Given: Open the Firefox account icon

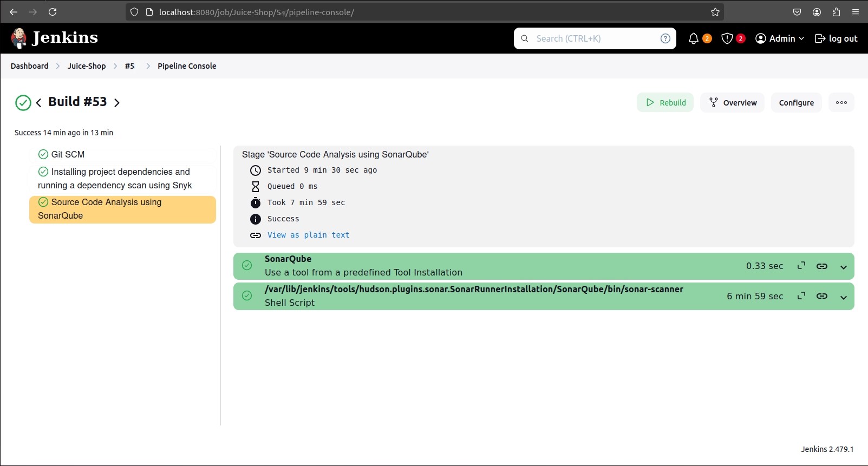Looking at the screenshot, I should (817, 12).
